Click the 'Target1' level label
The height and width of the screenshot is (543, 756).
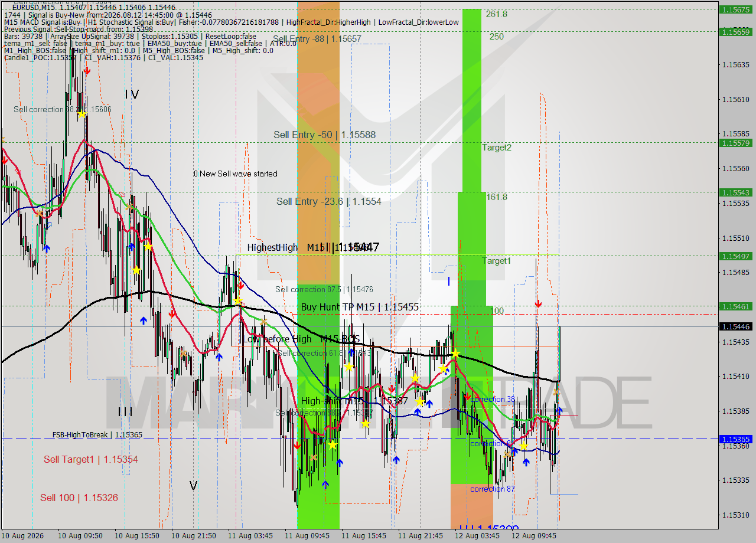click(496, 261)
